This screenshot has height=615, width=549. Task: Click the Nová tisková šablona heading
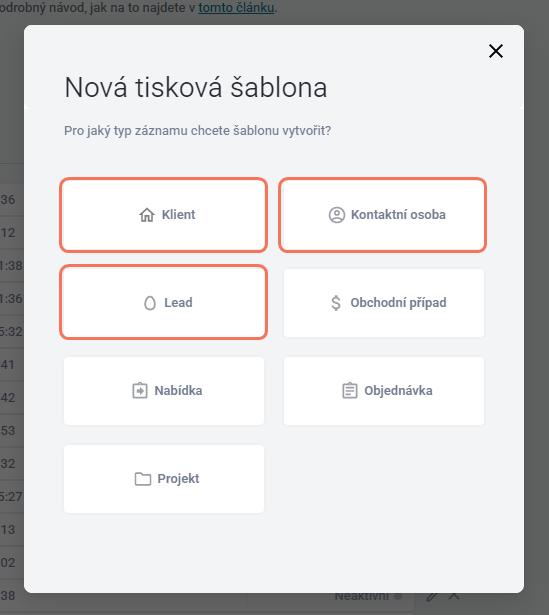click(x=196, y=87)
